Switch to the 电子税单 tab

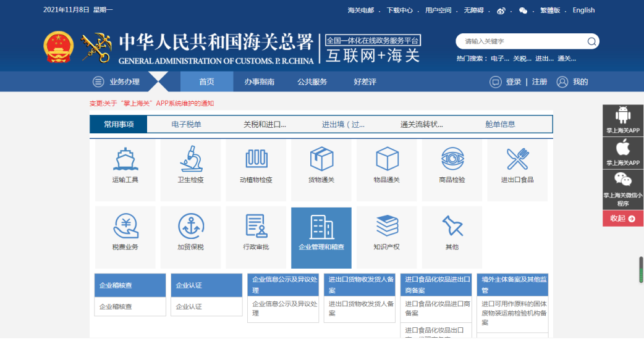186,124
